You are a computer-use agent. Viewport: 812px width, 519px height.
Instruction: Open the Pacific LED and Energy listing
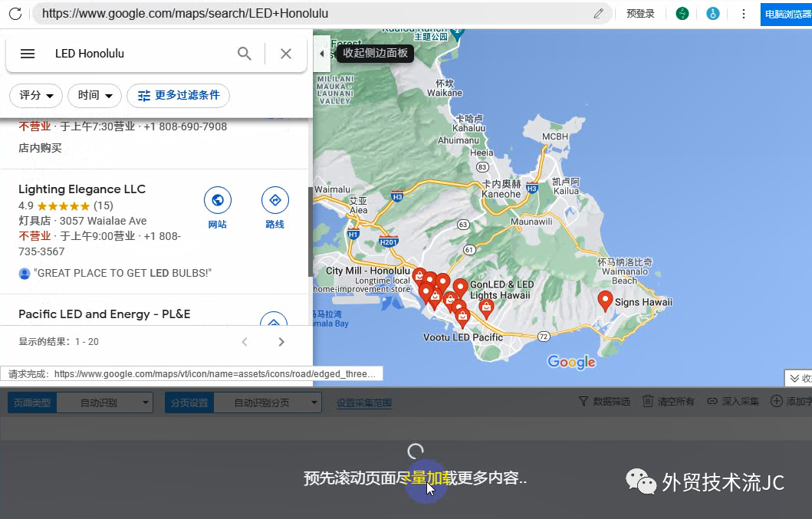coord(104,314)
